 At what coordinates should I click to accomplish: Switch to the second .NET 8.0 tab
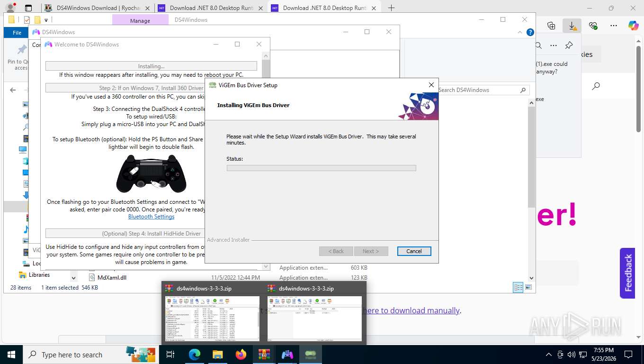coord(325,8)
